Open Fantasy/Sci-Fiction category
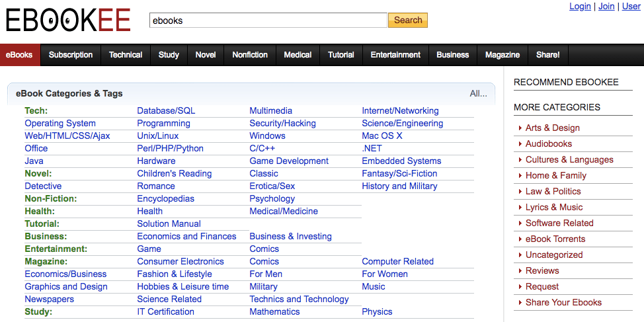The width and height of the screenshot is (644, 322). click(399, 174)
